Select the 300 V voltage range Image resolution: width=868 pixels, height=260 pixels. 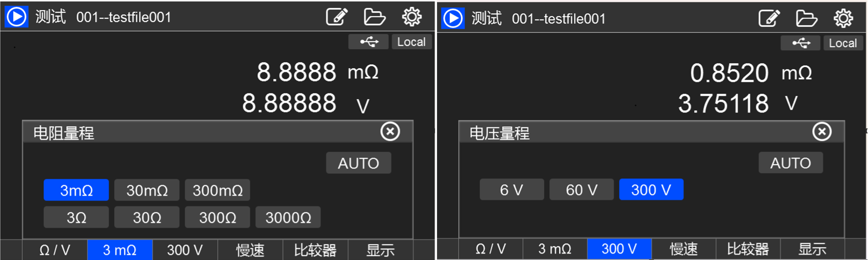point(651,189)
